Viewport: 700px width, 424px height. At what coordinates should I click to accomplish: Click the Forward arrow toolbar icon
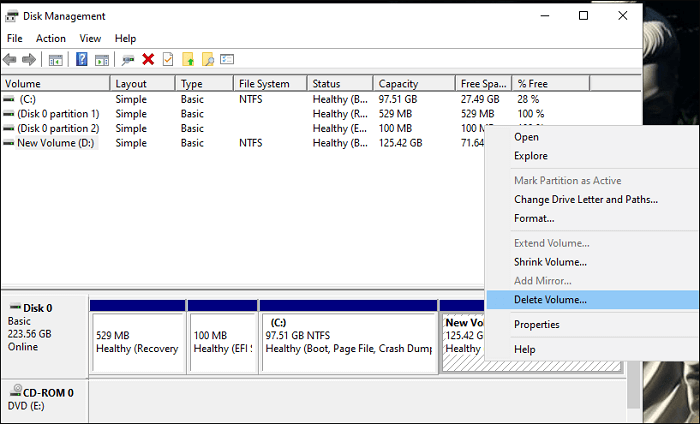tap(29, 60)
